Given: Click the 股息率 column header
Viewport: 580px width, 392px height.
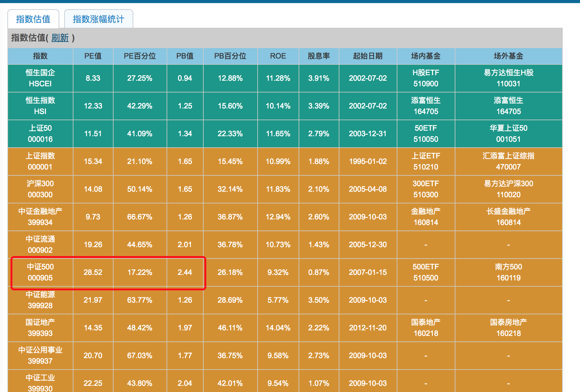Looking at the screenshot, I should (319, 56).
